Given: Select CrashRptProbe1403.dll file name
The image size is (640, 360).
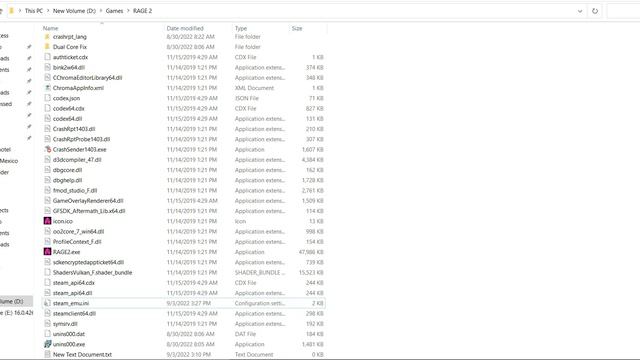Looking at the screenshot, I should pos(81,139).
